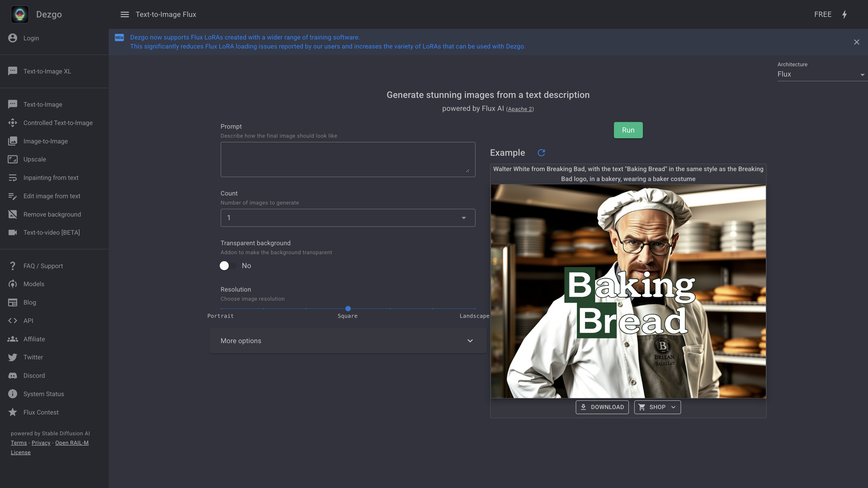Open the Count dropdown
This screenshot has width=868, height=488.
(348, 218)
